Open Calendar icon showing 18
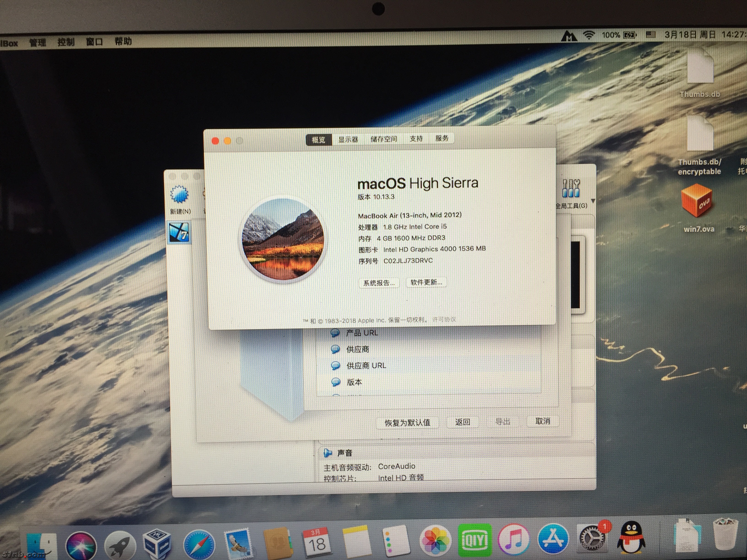This screenshot has height=560, width=747. point(317,542)
